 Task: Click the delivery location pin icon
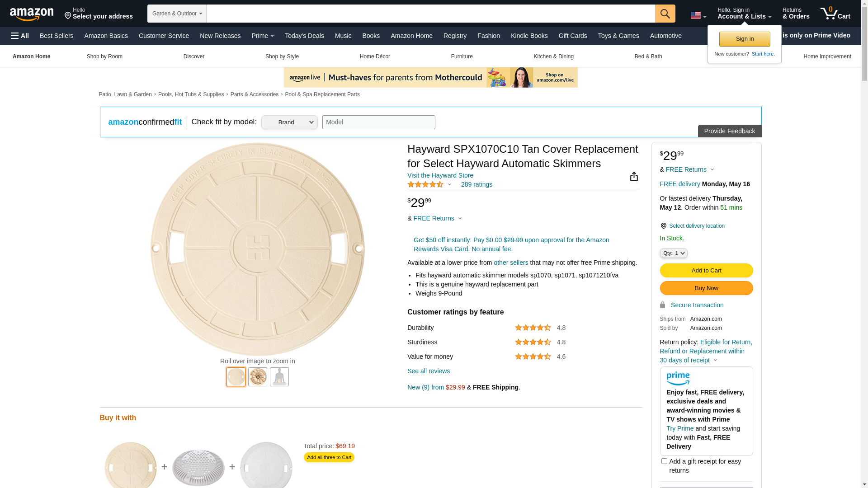coord(663,226)
